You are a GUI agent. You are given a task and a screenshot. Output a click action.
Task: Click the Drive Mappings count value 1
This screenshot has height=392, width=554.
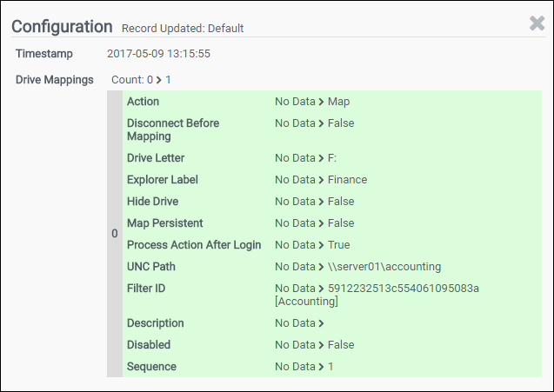point(169,80)
